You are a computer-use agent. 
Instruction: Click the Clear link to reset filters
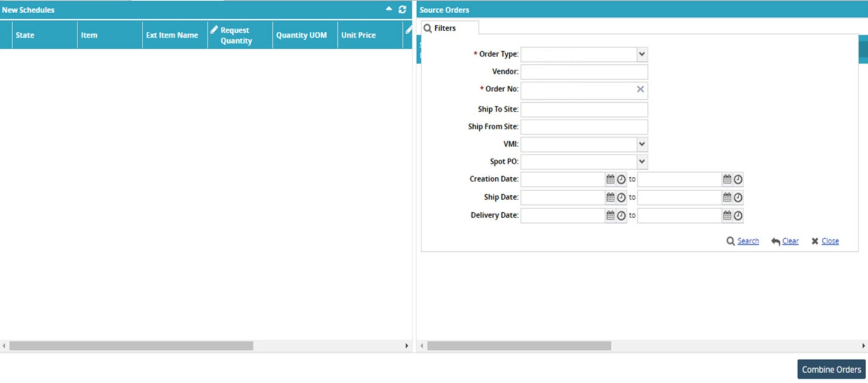pos(790,241)
